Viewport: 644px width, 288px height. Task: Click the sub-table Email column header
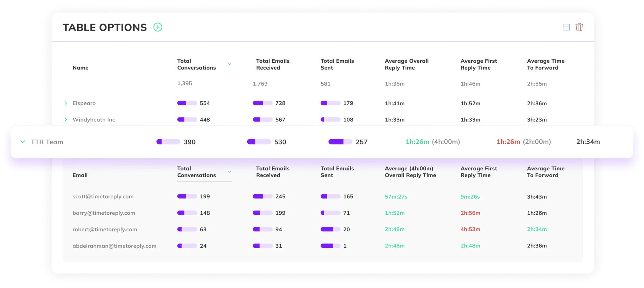coord(80,175)
